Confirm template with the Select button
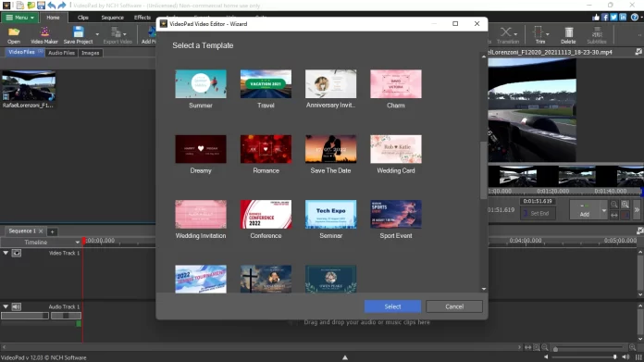The height and width of the screenshot is (362, 644). [x=392, y=306]
